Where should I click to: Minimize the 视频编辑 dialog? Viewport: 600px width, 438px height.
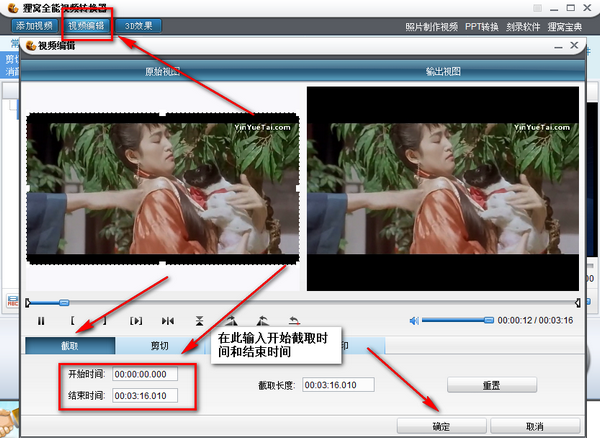coord(558,46)
